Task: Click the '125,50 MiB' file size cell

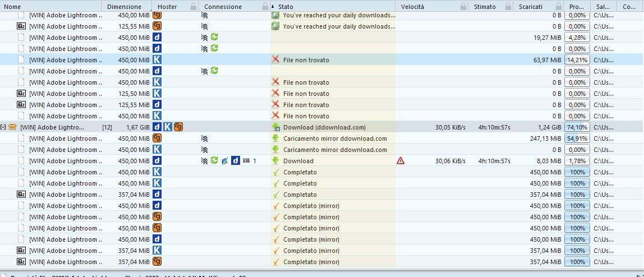Action: 134,94
